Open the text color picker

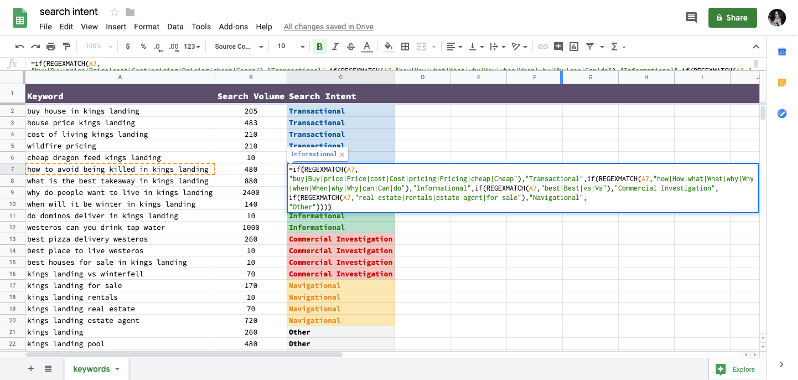[366, 47]
